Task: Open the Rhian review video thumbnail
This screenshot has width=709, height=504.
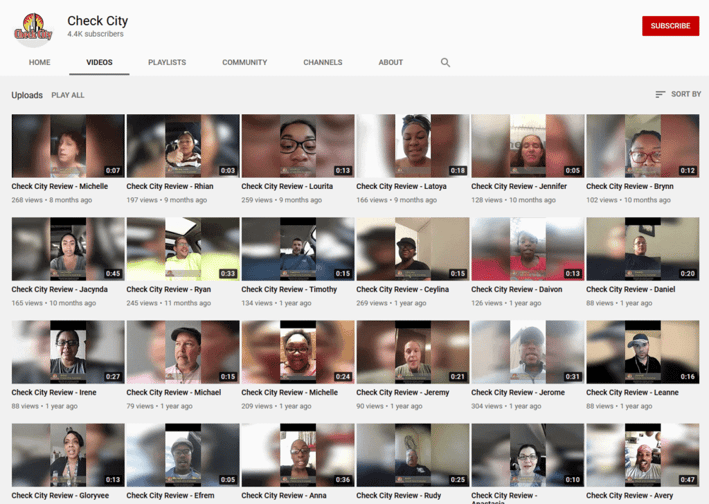Action: pyautogui.click(x=183, y=146)
